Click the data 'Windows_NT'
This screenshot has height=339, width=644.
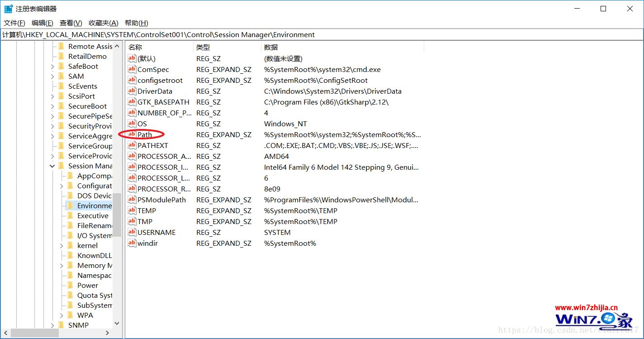[x=286, y=124]
